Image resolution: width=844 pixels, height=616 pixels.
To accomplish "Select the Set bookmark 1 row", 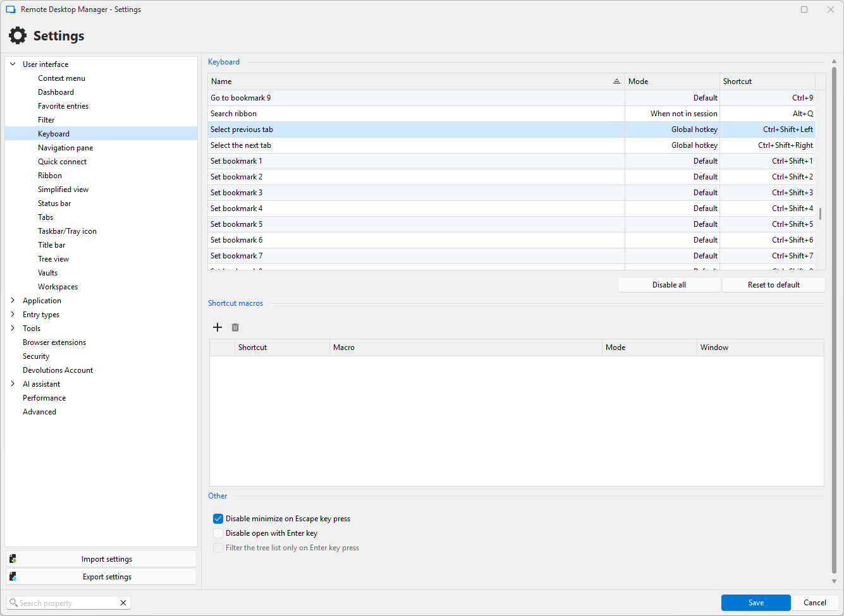I will (511, 161).
